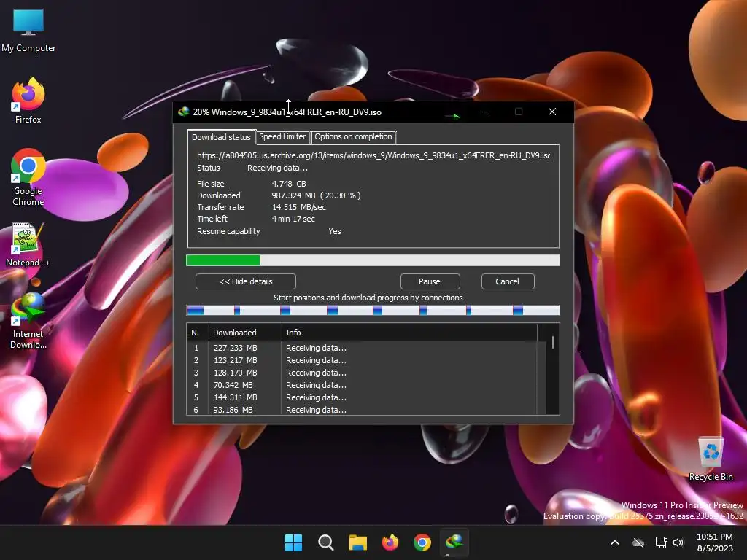Open Internet Download Manager desktop shortcut
This screenshot has height=560, width=747.
coord(28,321)
